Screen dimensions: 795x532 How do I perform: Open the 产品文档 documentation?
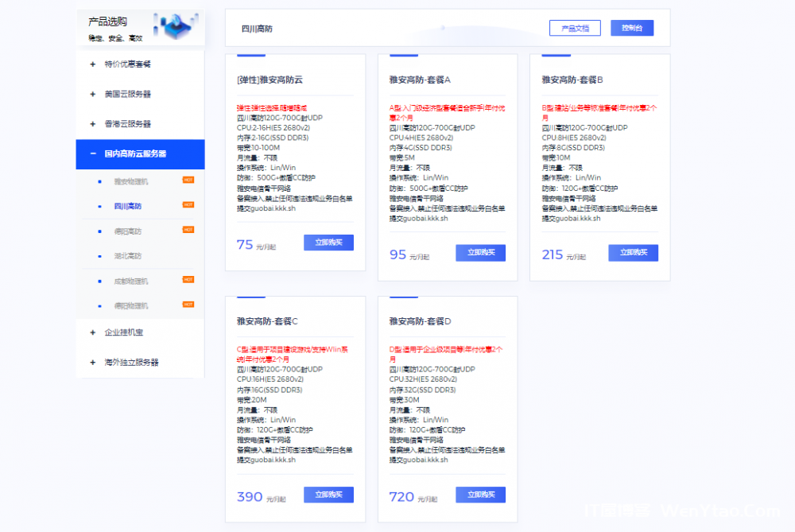[575, 27]
